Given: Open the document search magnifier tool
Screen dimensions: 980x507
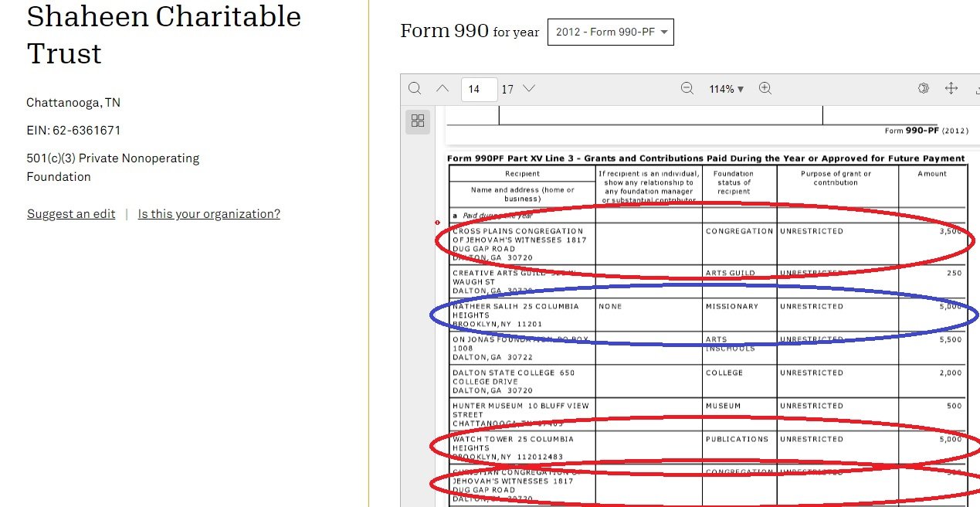Looking at the screenshot, I should (415, 89).
